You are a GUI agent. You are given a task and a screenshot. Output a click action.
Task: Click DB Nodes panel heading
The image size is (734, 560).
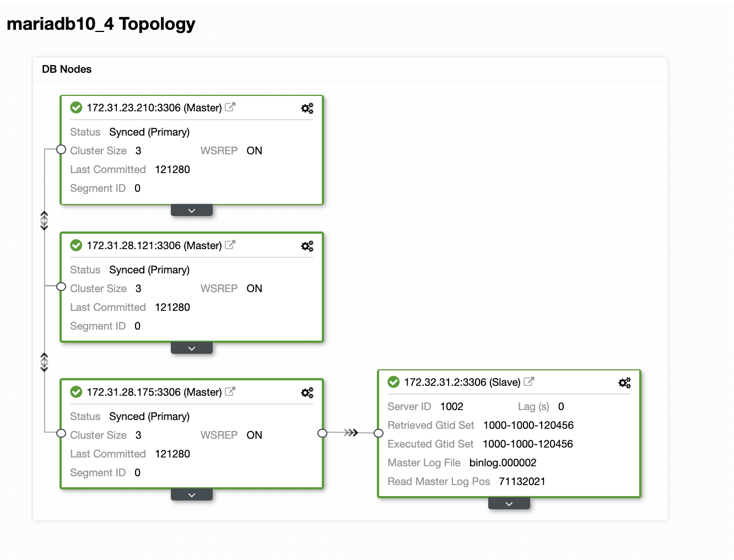67,69
